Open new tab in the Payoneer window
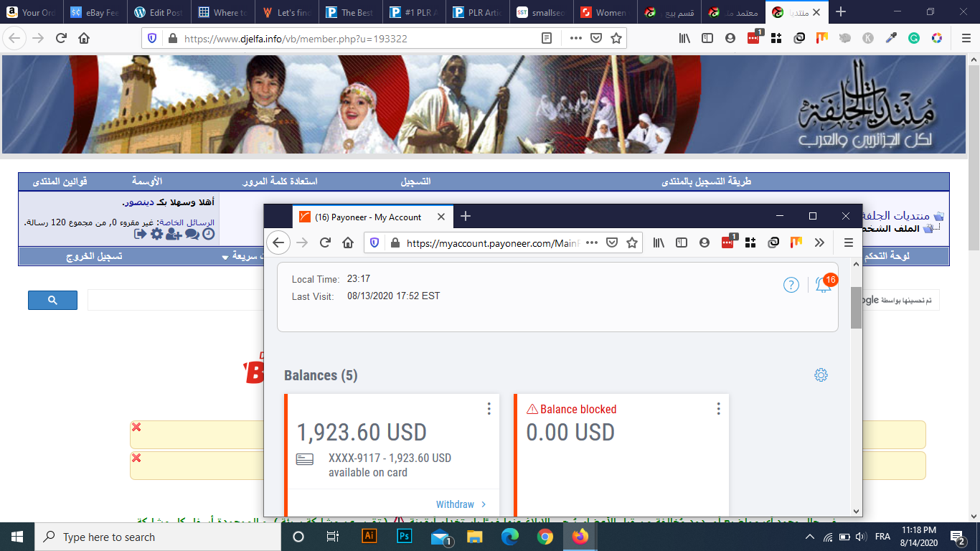This screenshot has height=551, width=980. pos(466,216)
